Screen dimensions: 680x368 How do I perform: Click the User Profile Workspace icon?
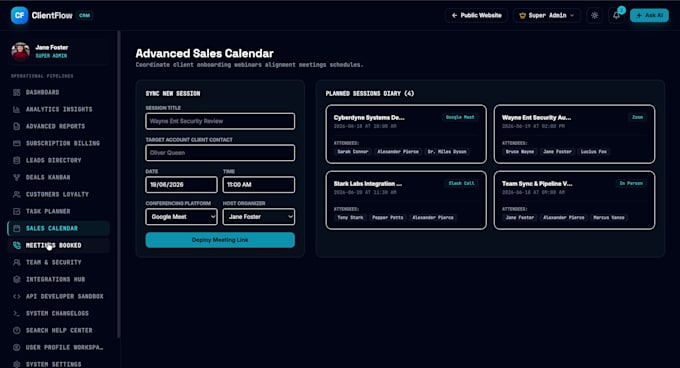[x=16, y=347]
